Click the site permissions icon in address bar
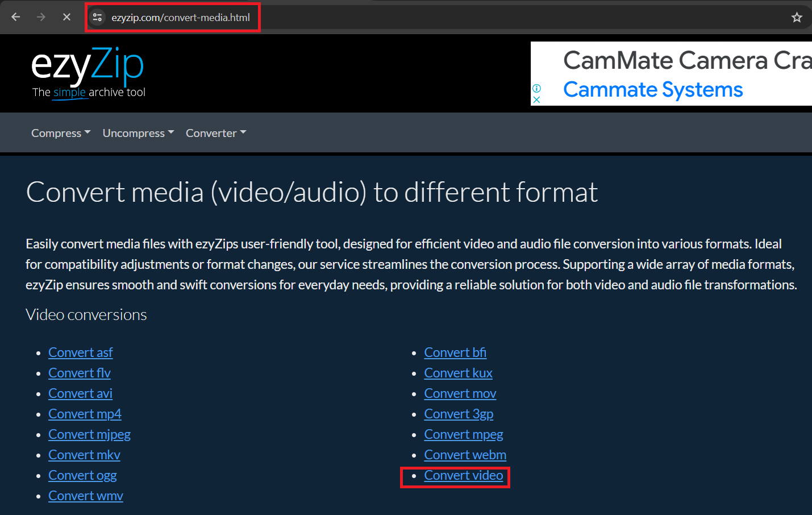Viewport: 812px width, 515px height. click(x=97, y=17)
